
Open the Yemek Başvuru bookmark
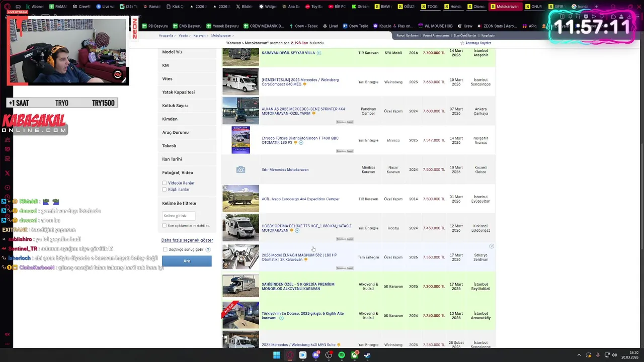[x=222, y=26]
